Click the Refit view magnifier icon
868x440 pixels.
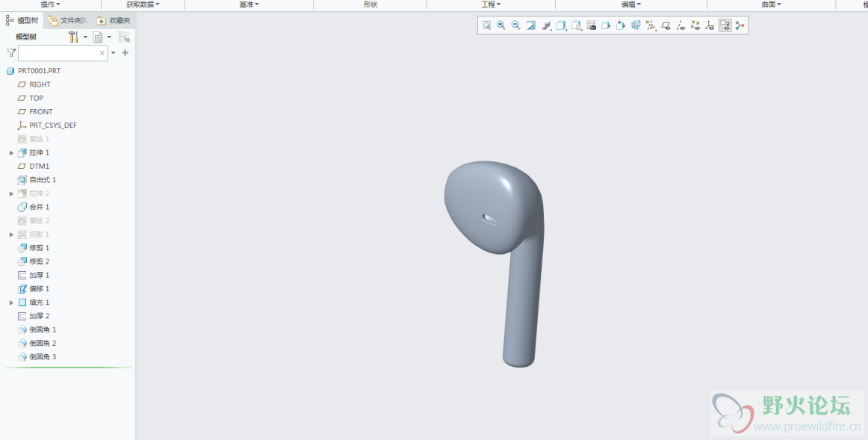coord(486,25)
